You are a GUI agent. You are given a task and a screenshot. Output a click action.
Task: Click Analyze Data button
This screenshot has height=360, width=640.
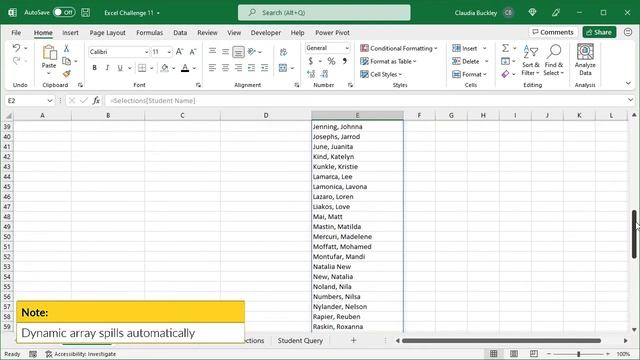pyautogui.click(x=585, y=60)
